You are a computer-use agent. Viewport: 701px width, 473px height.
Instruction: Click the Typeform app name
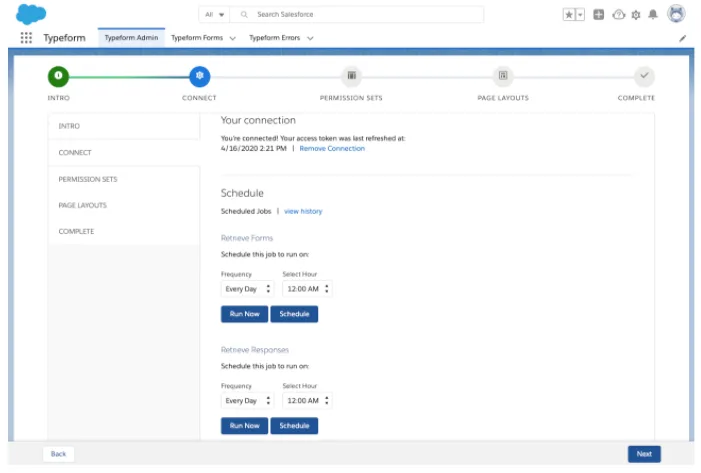[64, 38]
